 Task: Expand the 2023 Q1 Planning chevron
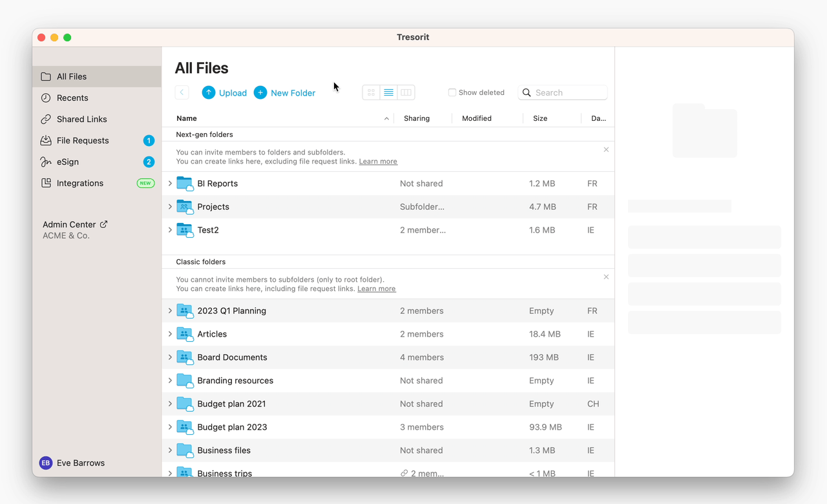tap(170, 311)
